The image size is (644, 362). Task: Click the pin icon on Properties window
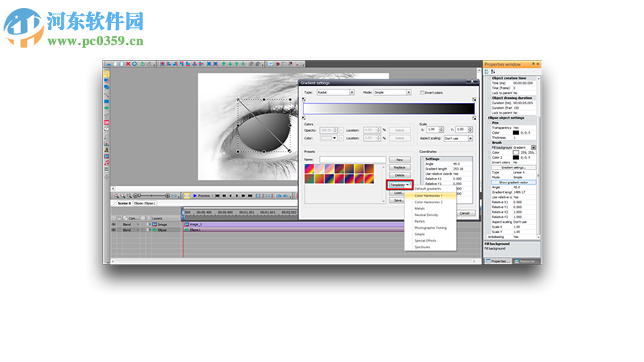(x=533, y=64)
